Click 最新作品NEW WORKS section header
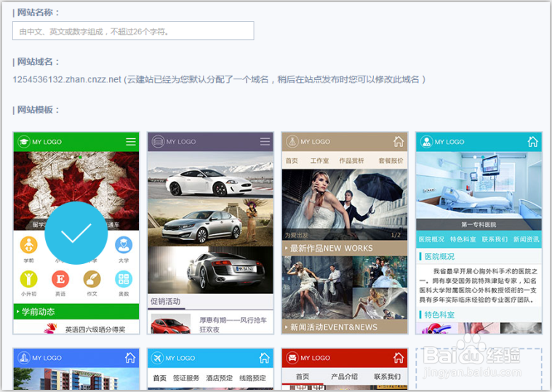552x392 pixels. click(345, 248)
